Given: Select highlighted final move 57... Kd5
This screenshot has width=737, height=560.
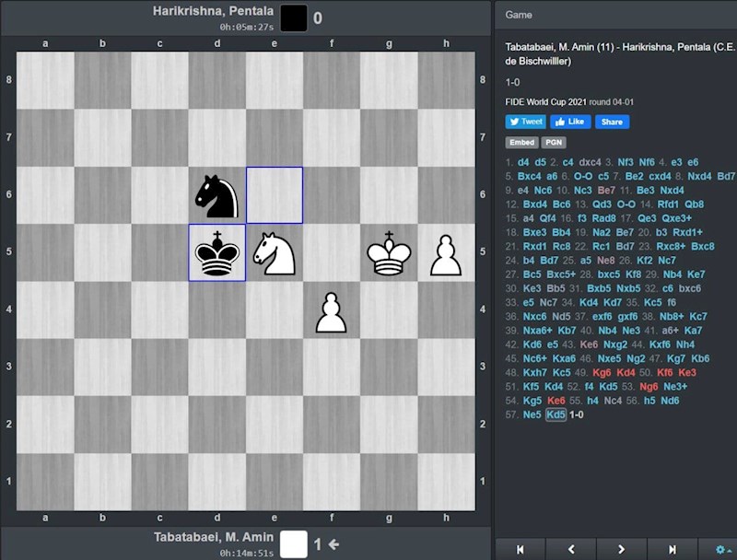Looking at the screenshot, I should pyautogui.click(x=556, y=414).
